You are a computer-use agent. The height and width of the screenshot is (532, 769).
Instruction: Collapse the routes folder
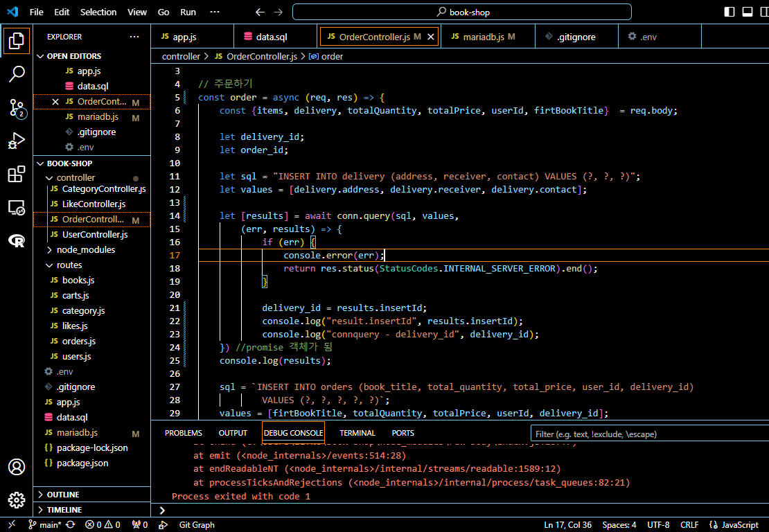tap(49, 265)
